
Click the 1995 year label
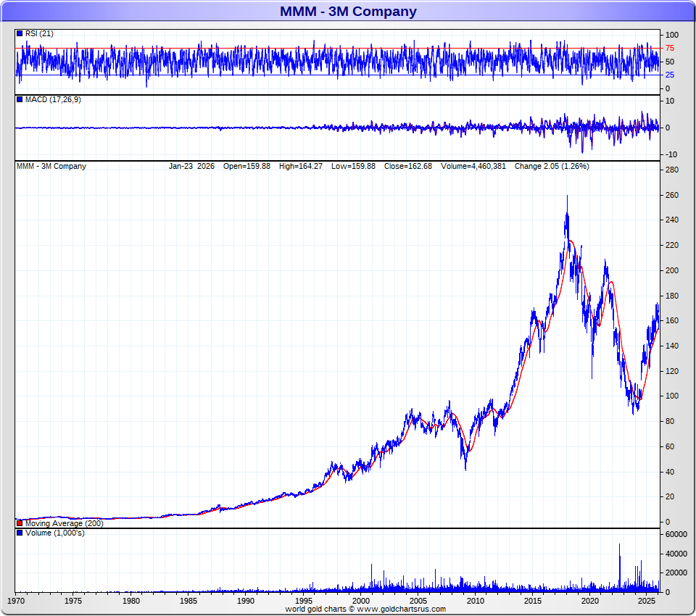303,601
